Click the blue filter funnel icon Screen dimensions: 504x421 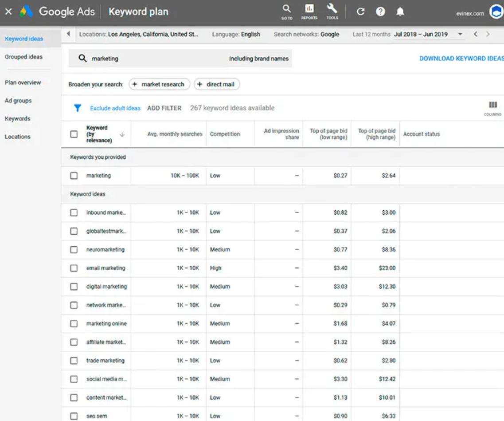pyautogui.click(x=78, y=108)
